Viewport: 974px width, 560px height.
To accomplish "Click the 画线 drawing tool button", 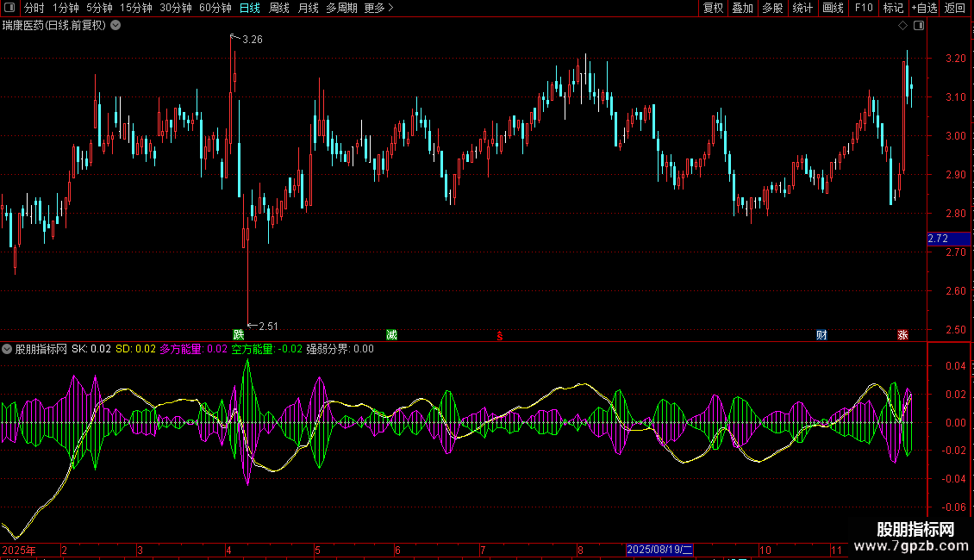I will tap(833, 8).
